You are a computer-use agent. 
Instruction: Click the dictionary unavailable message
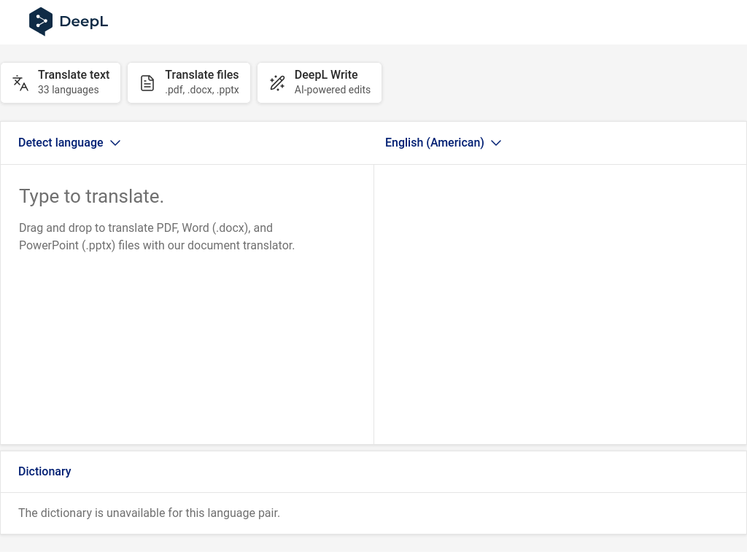tap(149, 513)
